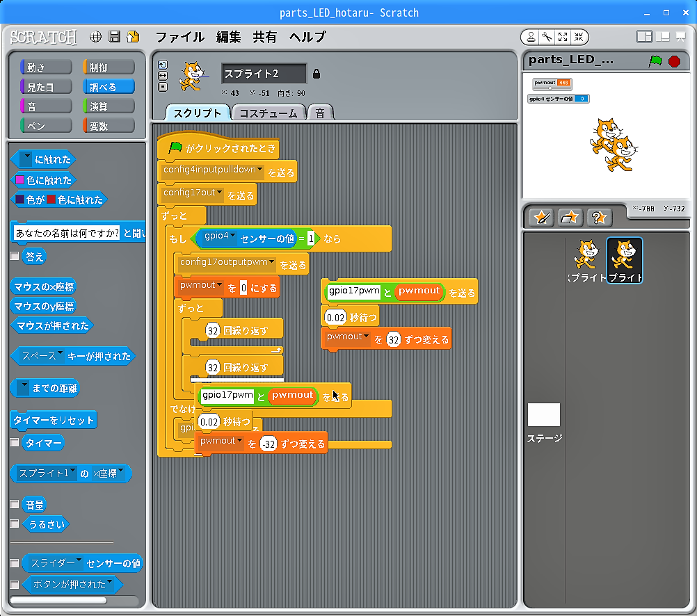This screenshot has width=697, height=616.
Task: Check the 音量 monitor checkbox
Action: [15, 505]
